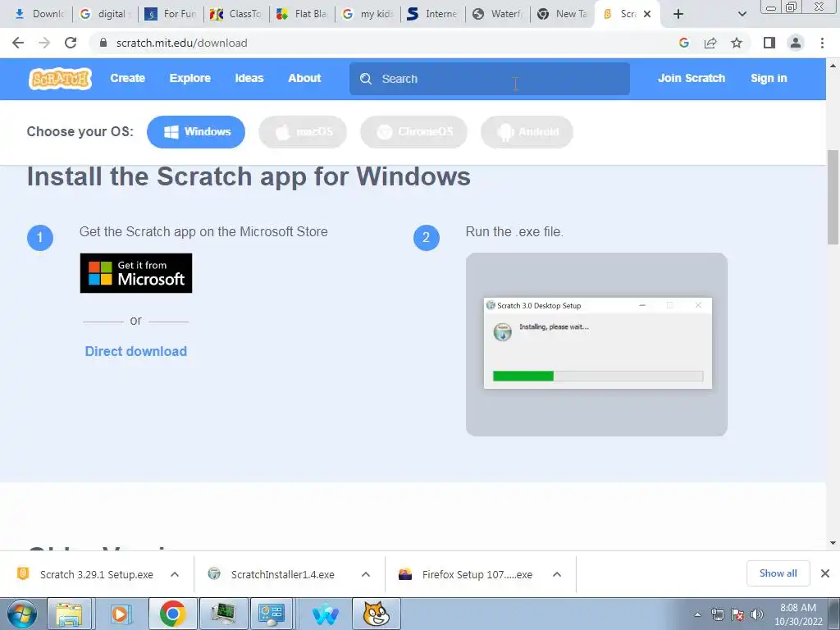The image size is (840, 630).
Task: Expand options for Scratch 3.29.1 Setup.exe
Action: tap(175, 574)
